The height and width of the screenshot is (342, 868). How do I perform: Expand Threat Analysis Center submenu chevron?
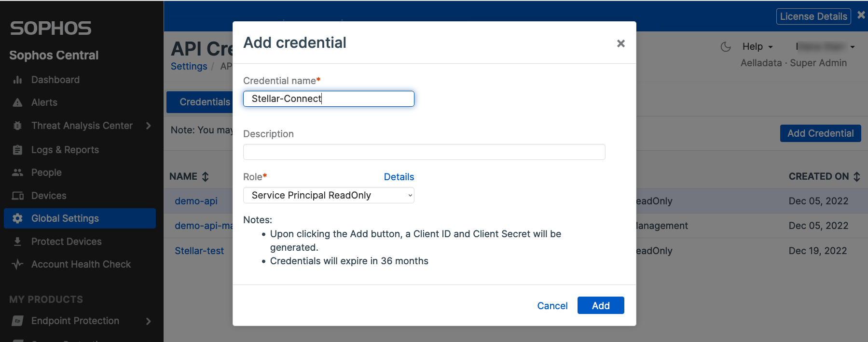[x=149, y=126]
